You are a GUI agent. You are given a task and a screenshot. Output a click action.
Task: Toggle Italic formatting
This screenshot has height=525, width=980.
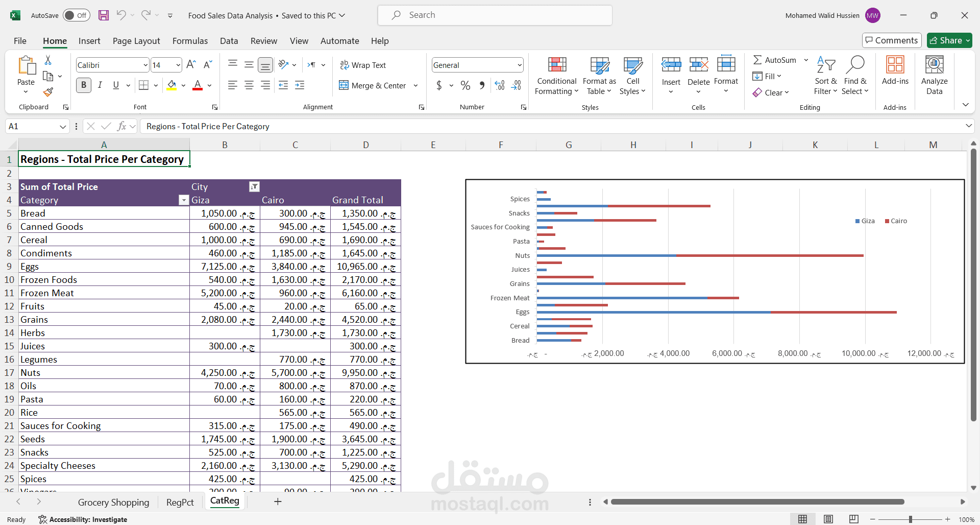click(x=100, y=85)
